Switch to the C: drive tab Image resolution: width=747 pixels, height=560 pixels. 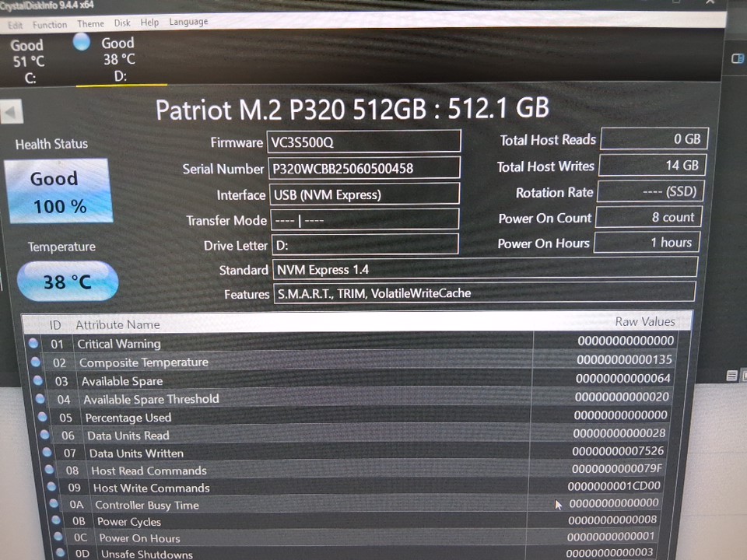click(x=29, y=61)
